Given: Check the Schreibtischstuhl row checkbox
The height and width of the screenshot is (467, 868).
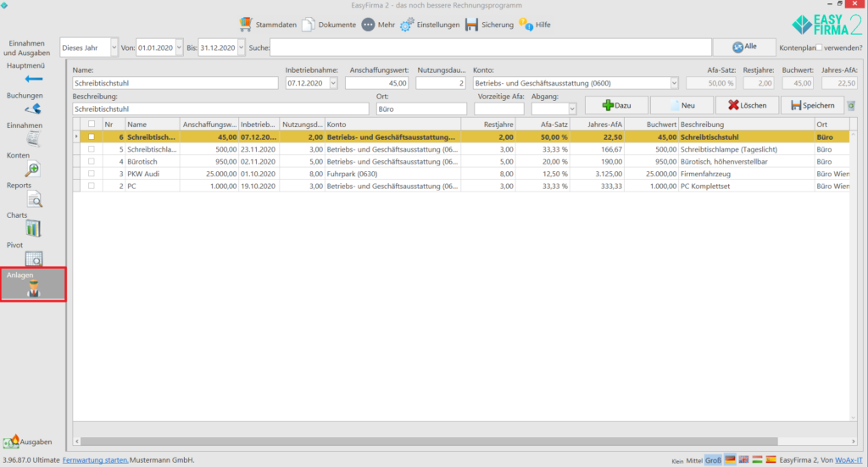Looking at the screenshot, I should [92, 136].
